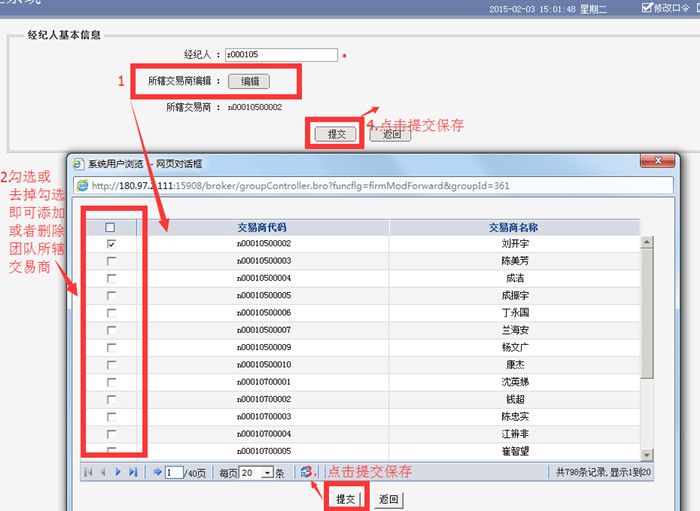Image resolution: width=700 pixels, height=511 pixels.
Task: Click 提交 button in the dialog
Action: pos(346,498)
